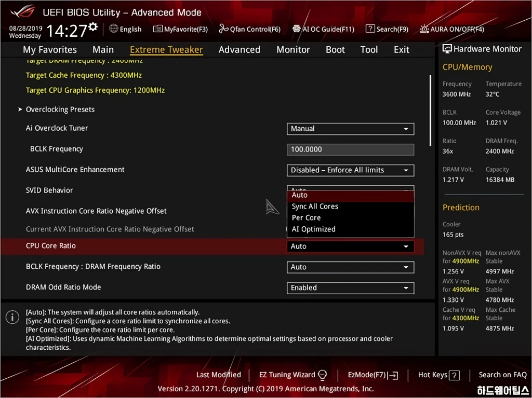532x398 pixels.
Task: Click the EzMode exit arrow icon
Action: [x=393, y=375]
